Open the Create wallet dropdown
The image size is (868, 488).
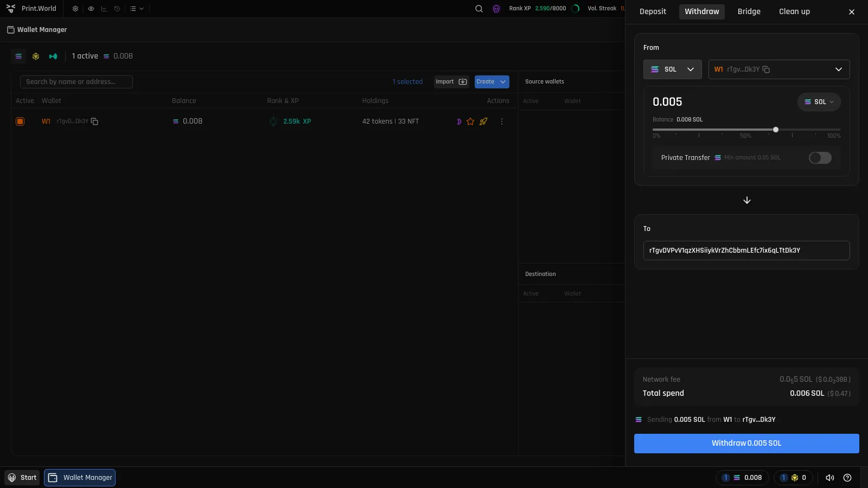tap(492, 82)
